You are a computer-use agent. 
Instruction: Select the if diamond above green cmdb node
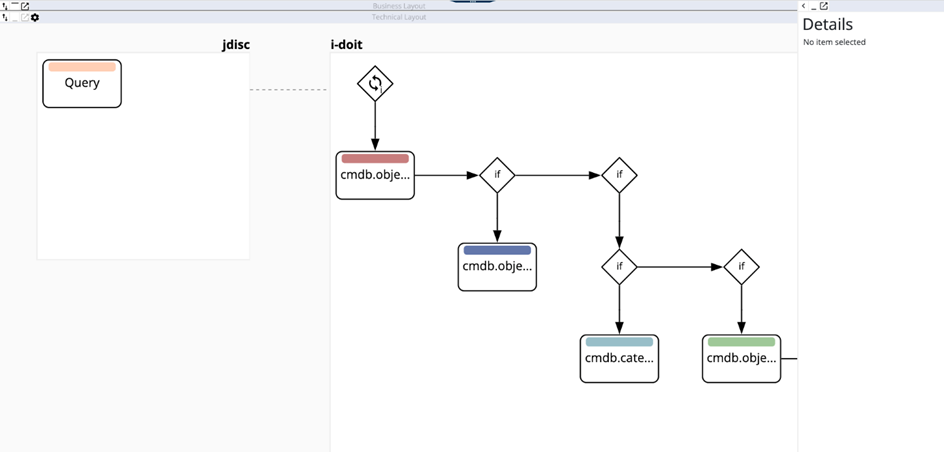741,267
